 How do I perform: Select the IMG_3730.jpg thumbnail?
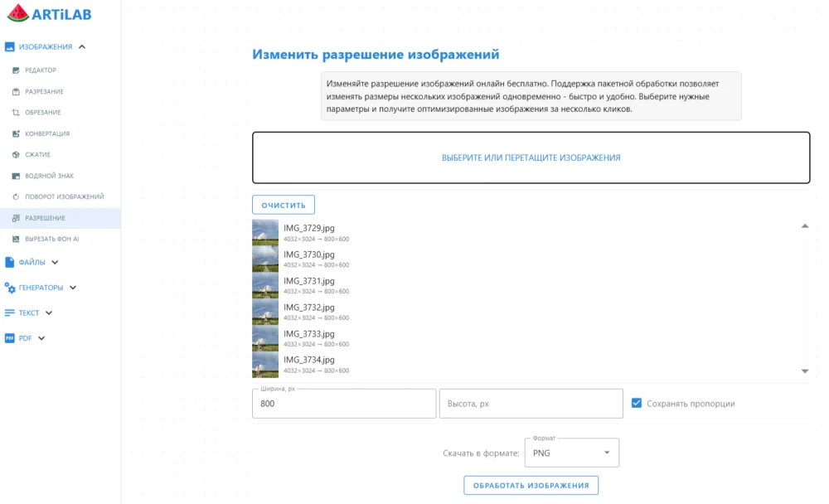click(265, 259)
